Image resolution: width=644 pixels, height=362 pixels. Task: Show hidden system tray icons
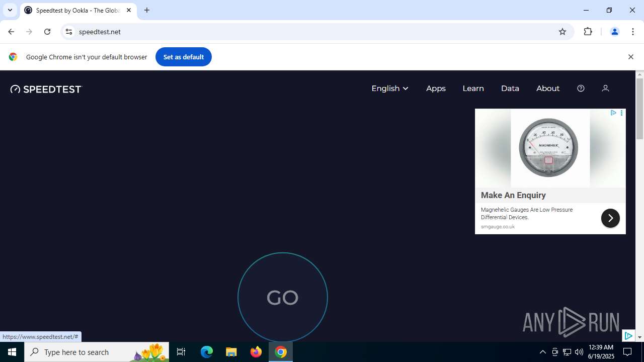(542, 352)
